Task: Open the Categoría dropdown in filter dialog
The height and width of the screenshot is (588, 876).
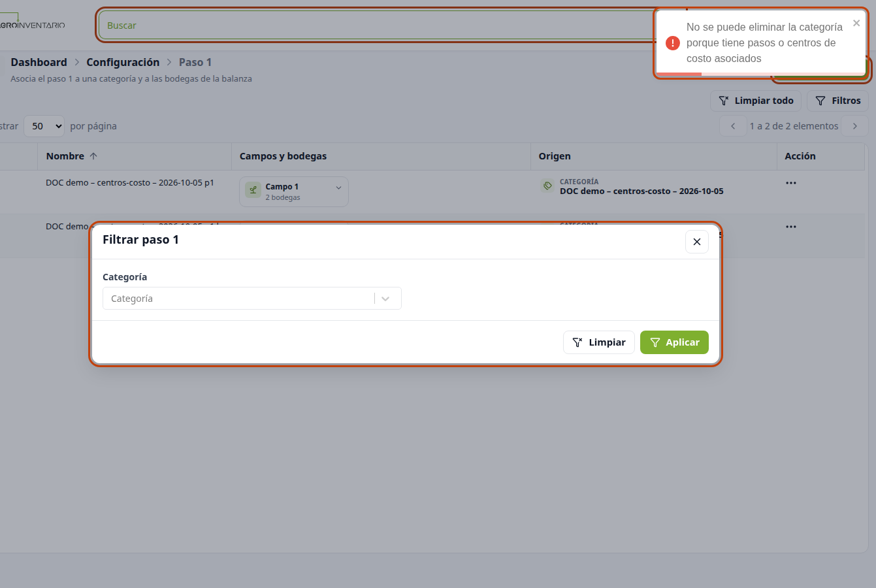Action: (252, 299)
